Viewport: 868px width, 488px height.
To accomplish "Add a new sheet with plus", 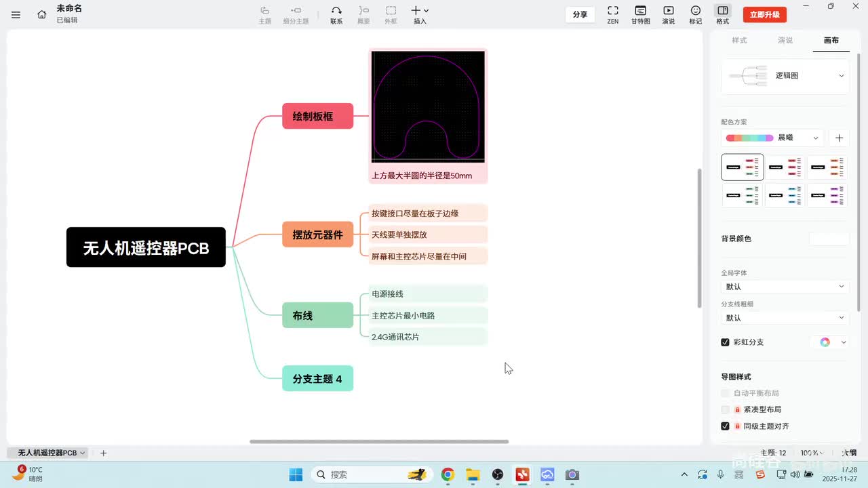I will [103, 453].
